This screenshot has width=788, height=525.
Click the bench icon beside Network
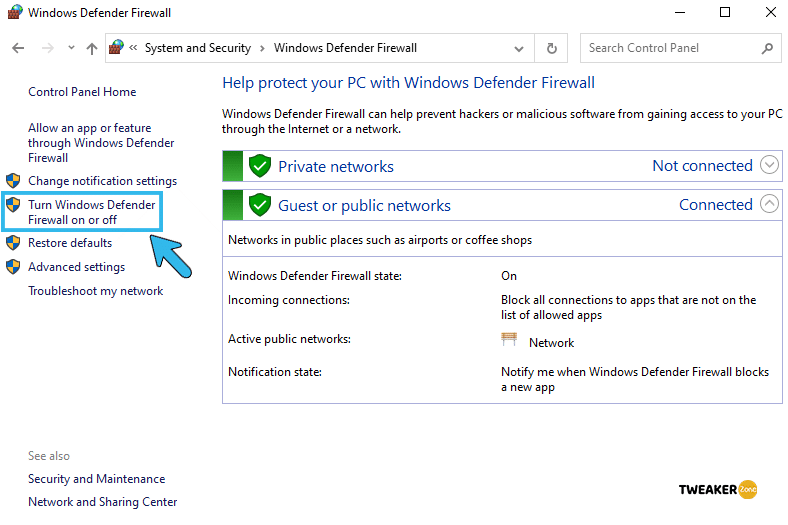coord(509,340)
